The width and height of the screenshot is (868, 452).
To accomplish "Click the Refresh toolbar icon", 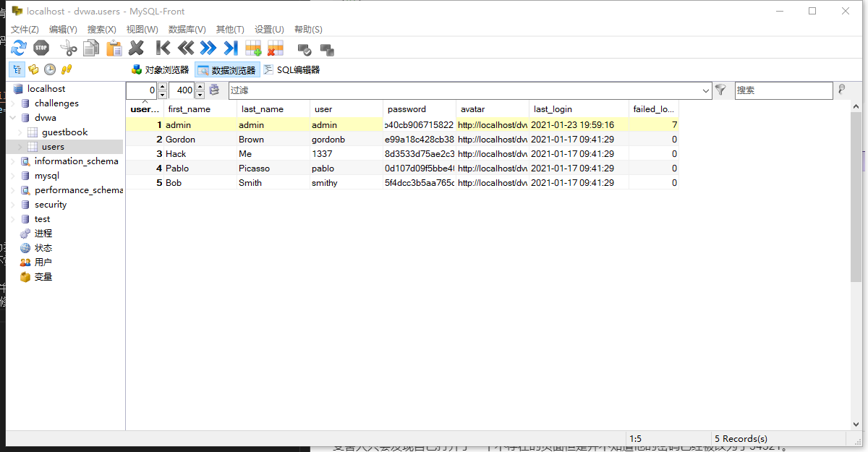I will click(19, 48).
